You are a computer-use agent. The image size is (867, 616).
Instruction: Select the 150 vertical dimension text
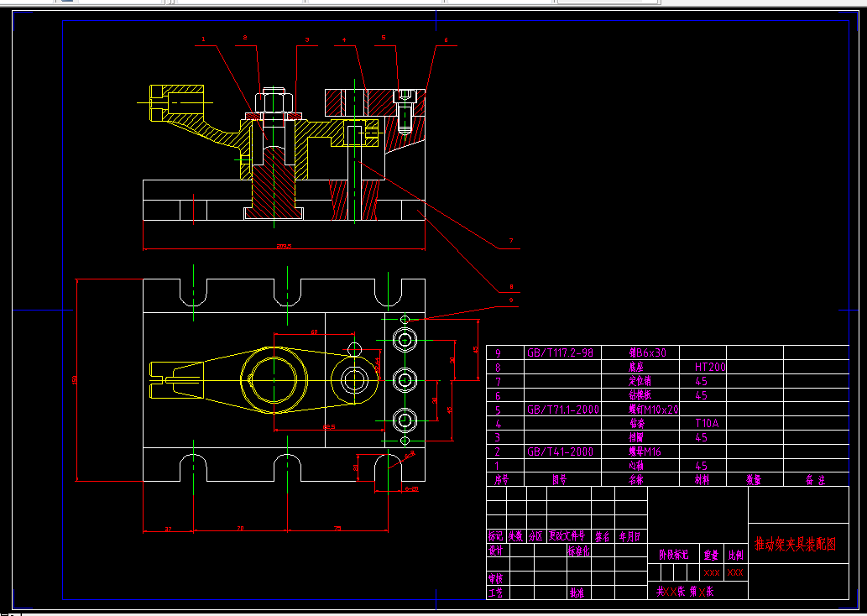click(74, 380)
